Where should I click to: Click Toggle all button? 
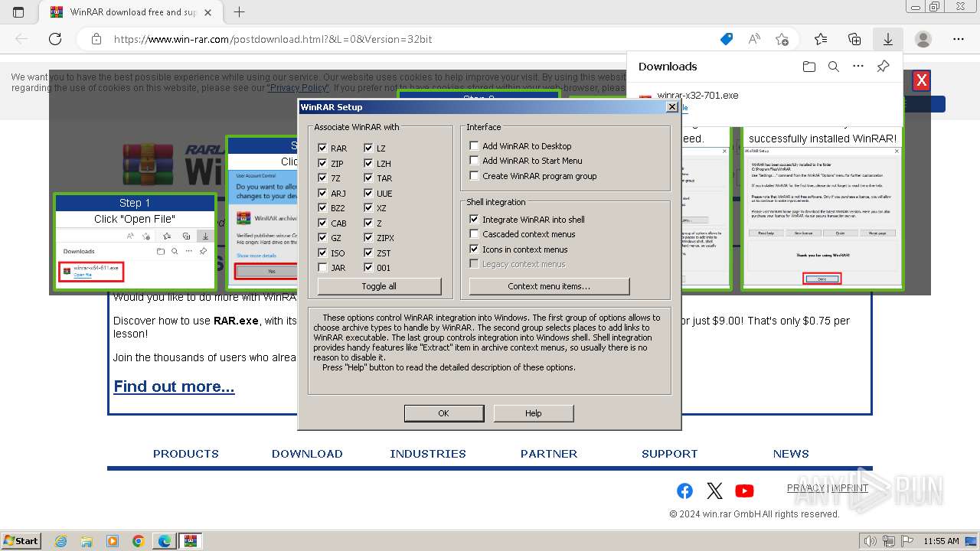tap(379, 286)
